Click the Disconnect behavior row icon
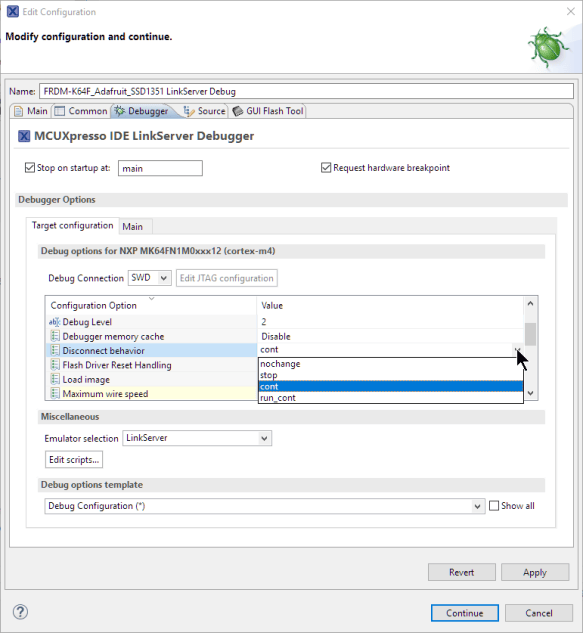The width and height of the screenshot is (583, 633). 55,350
